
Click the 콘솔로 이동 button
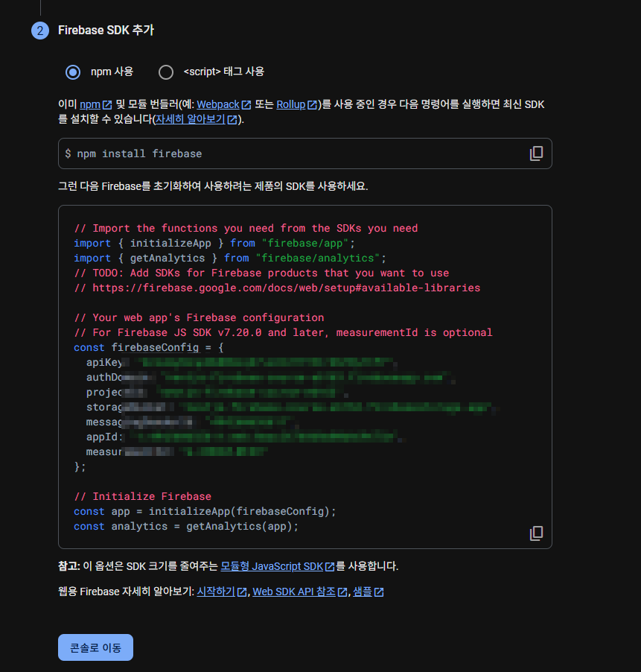(95, 647)
